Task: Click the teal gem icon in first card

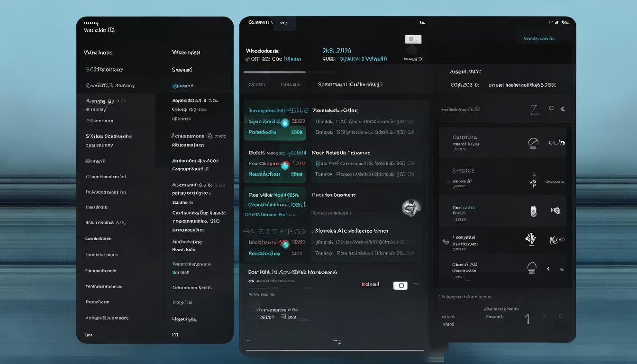Action: coord(285,123)
